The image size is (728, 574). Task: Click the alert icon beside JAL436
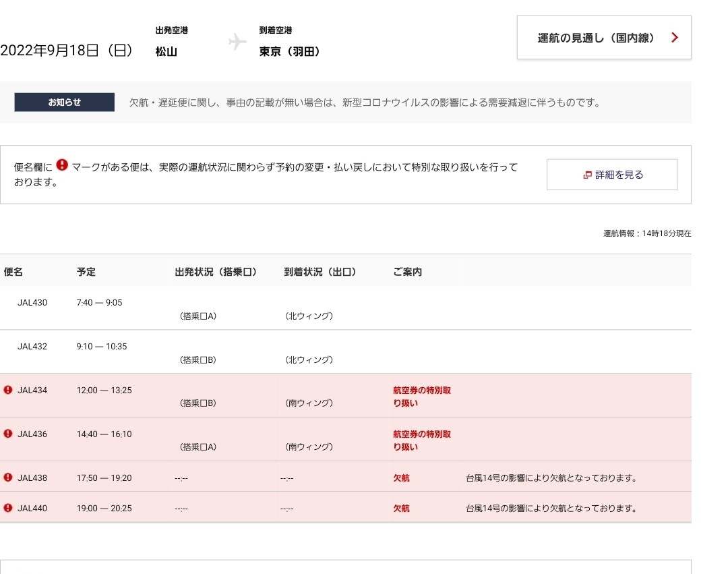(8, 433)
